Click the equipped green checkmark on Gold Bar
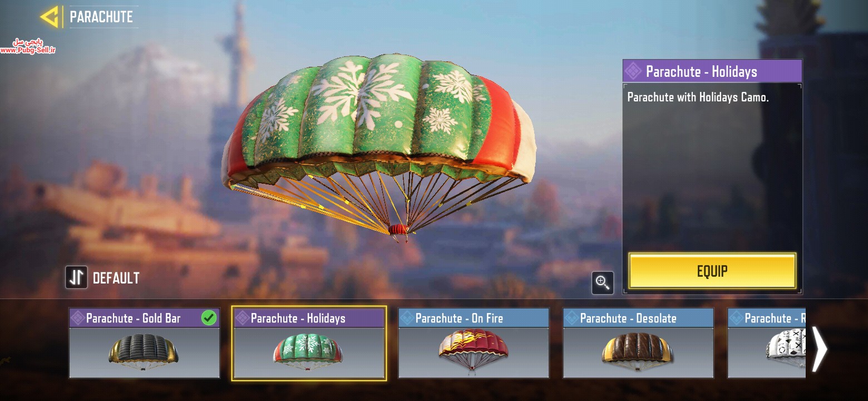This screenshot has width=868, height=401. 209,318
